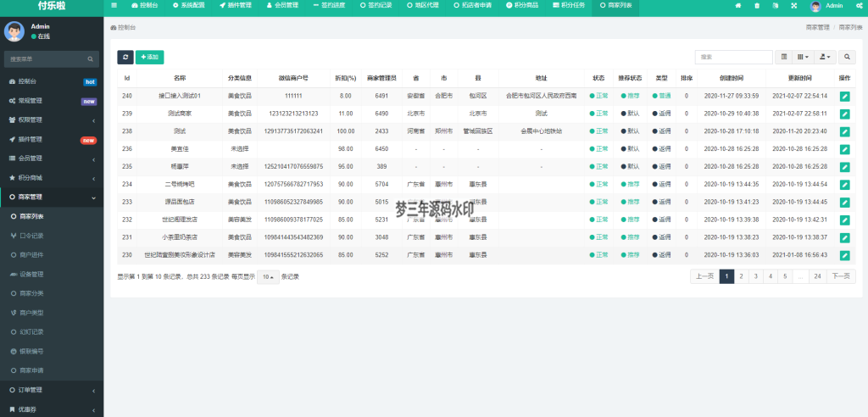Go to page 24 in pagination
This screenshot has height=417, width=868.
(x=817, y=276)
